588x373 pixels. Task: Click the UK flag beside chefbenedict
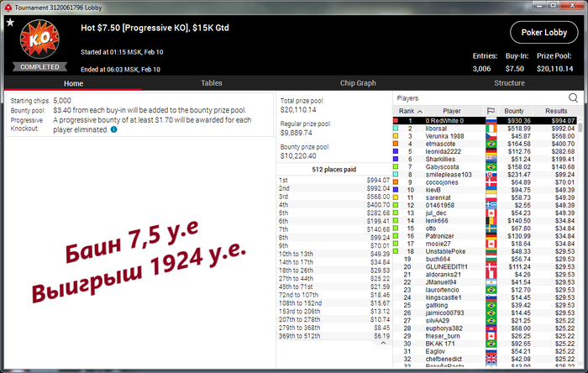491,359
